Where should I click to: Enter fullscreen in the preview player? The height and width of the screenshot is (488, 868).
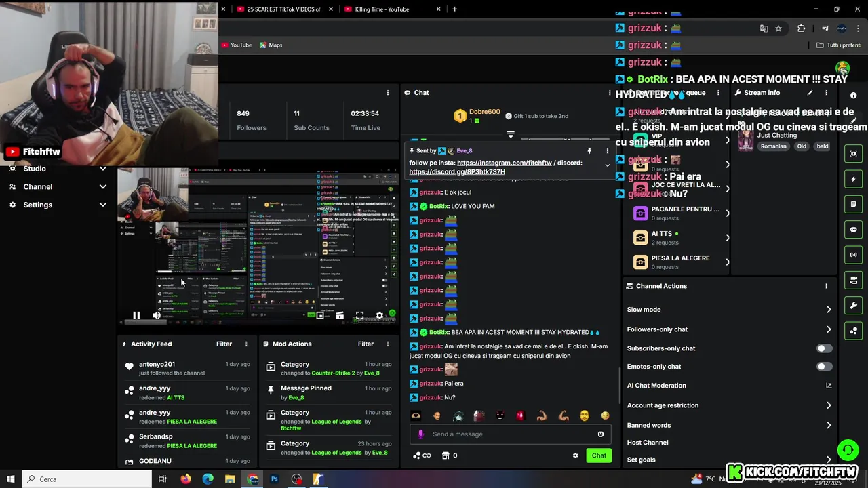tap(359, 315)
